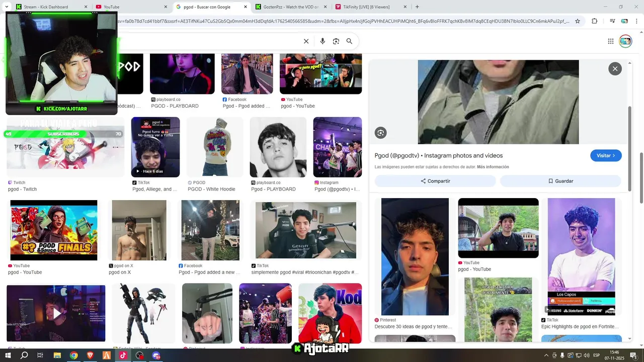This screenshot has height=362, width=644.
Task: Open Windows Start menu
Action: pos(8,355)
